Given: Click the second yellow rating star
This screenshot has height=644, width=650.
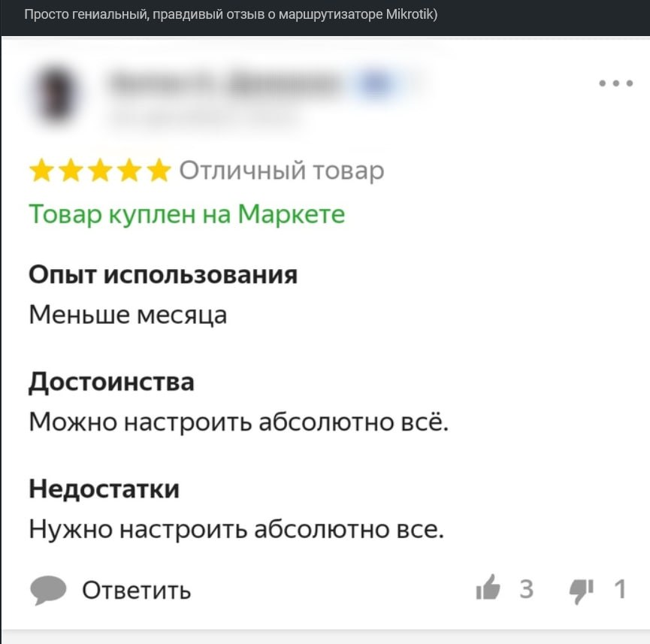Looking at the screenshot, I should pyautogui.click(x=71, y=171).
